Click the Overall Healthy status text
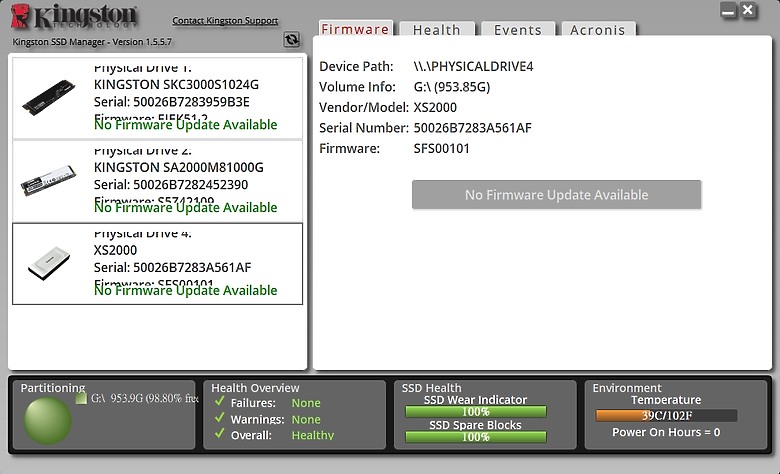 pyautogui.click(x=313, y=435)
